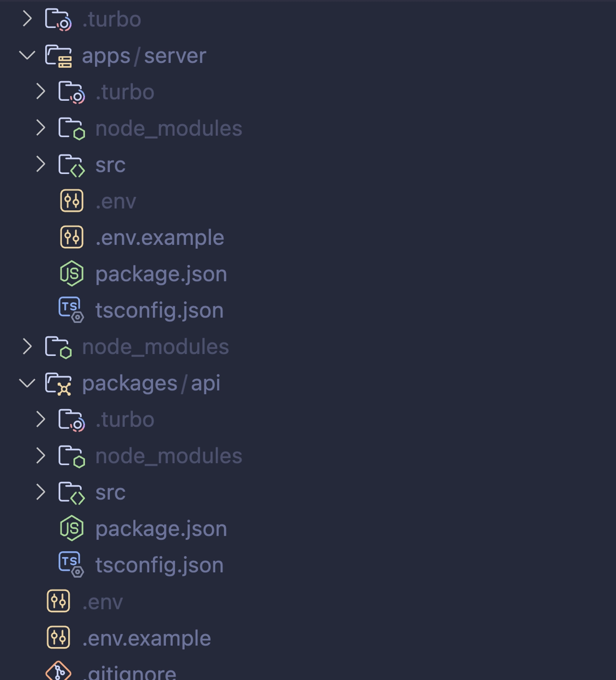Expand the top-level .turbo folder chevron

(27, 18)
